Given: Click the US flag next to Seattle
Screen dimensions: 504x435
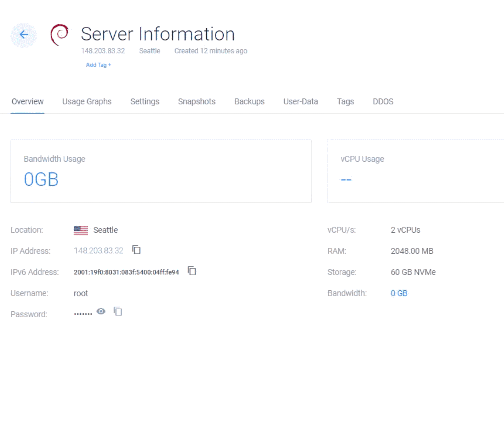Looking at the screenshot, I should (81, 230).
